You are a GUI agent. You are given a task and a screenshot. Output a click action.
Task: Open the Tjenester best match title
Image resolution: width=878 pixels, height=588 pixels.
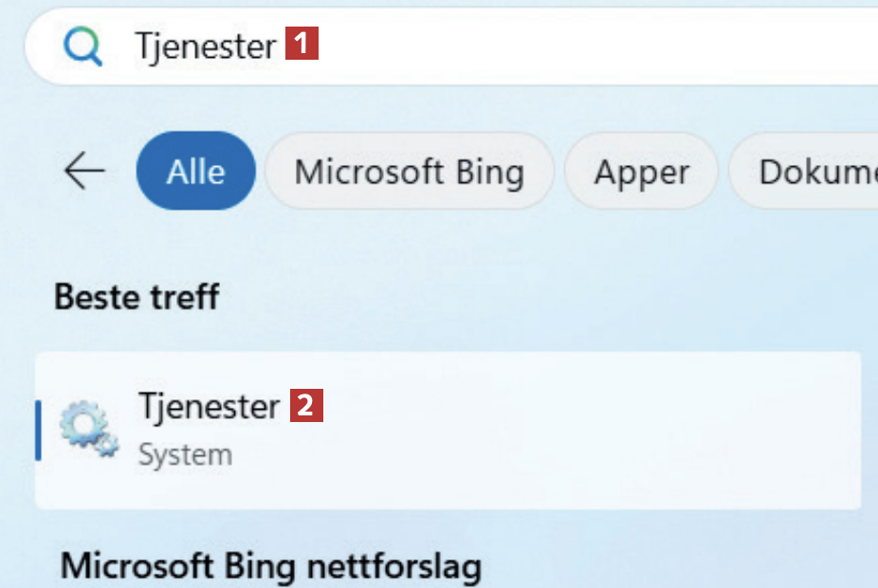coord(209,407)
